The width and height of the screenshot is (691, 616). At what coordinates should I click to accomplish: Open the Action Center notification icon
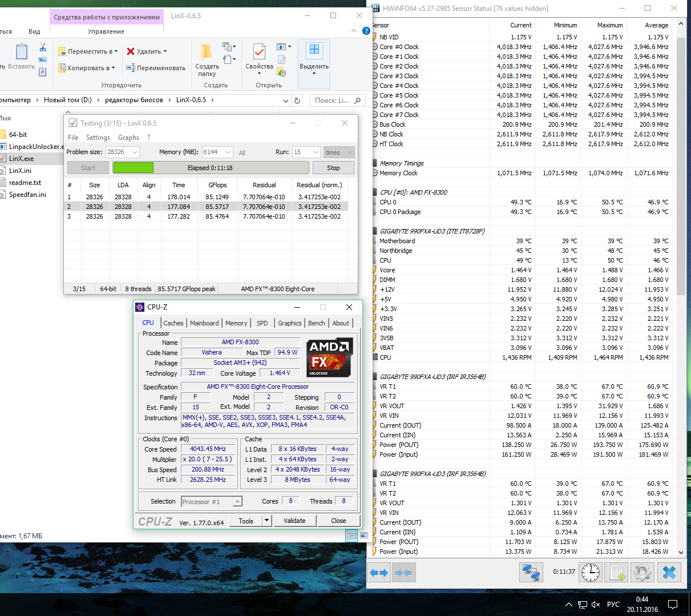click(673, 605)
